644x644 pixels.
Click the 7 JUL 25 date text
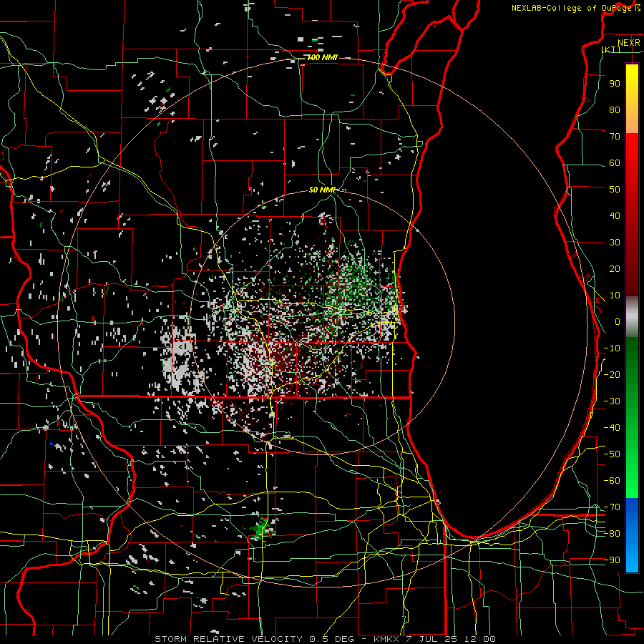click(x=431, y=639)
